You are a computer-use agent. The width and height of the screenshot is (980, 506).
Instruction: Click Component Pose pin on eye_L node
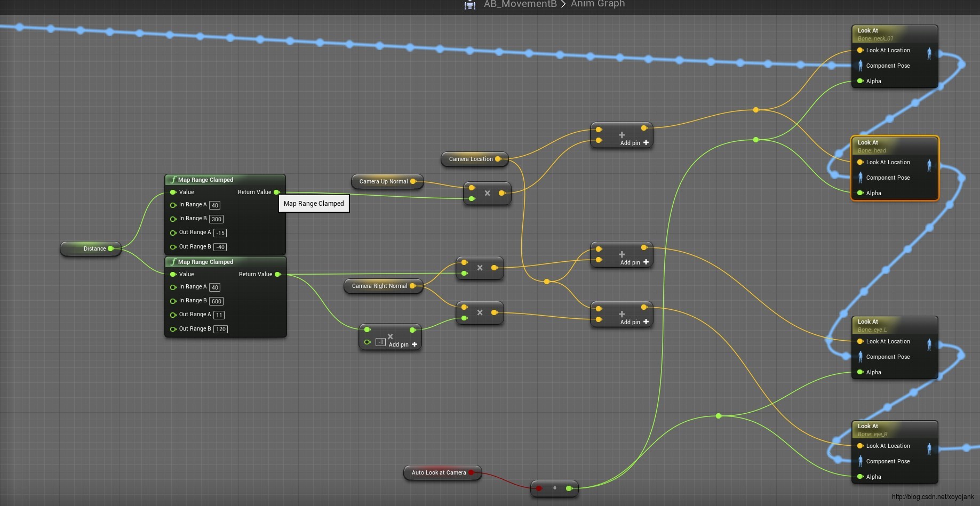(860, 357)
